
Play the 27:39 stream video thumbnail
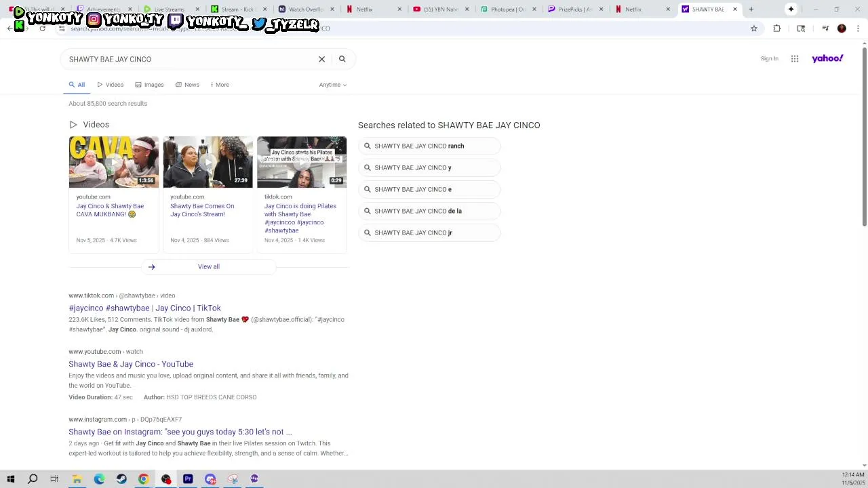[x=208, y=162]
